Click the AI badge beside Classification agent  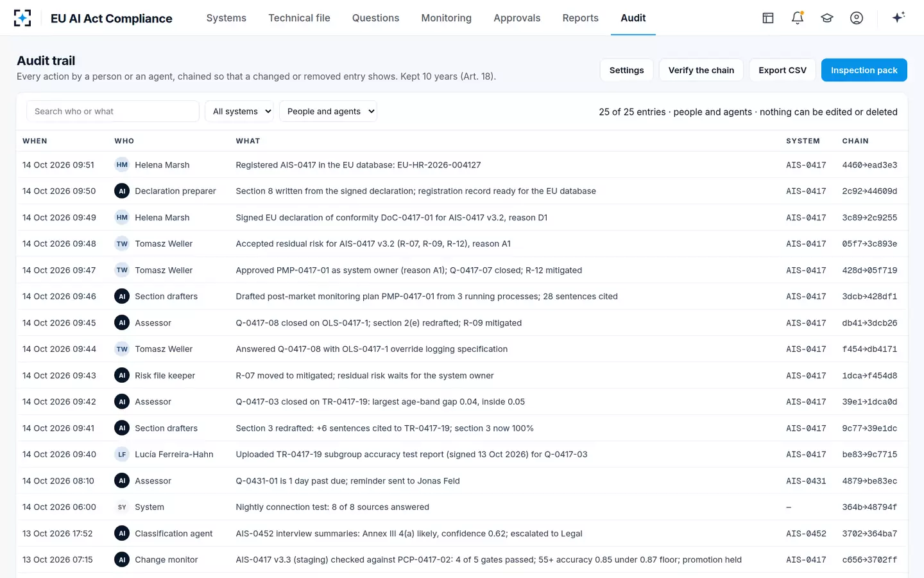click(x=122, y=534)
